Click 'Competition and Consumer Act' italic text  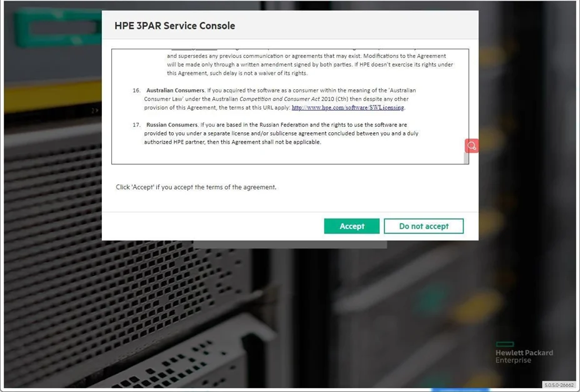pos(279,99)
